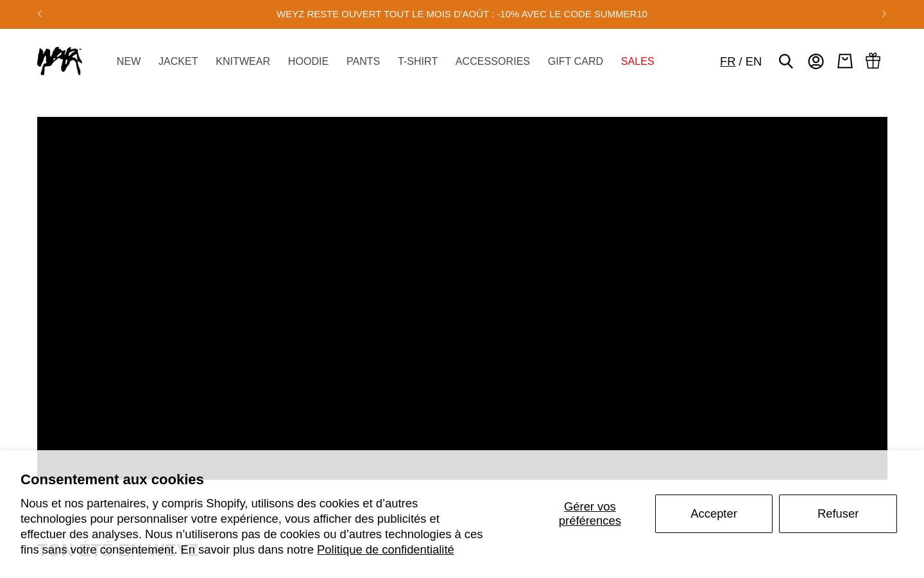Decline cookies with Refuser button
Viewport: 924px width, 578px height.
click(x=838, y=514)
